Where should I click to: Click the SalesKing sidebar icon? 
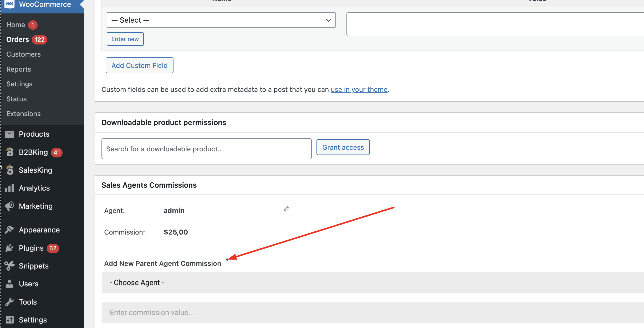(10, 170)
